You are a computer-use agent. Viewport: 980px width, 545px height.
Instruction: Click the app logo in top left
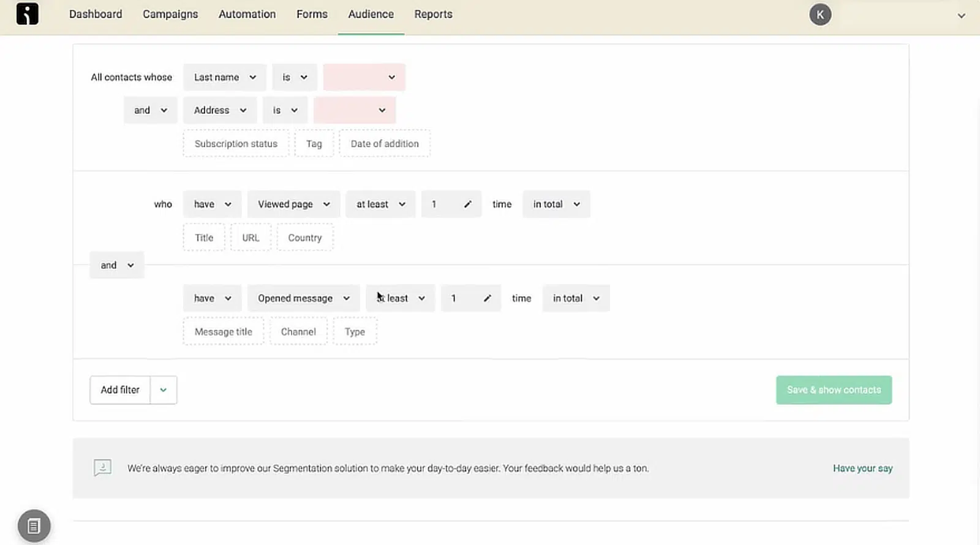28,13
